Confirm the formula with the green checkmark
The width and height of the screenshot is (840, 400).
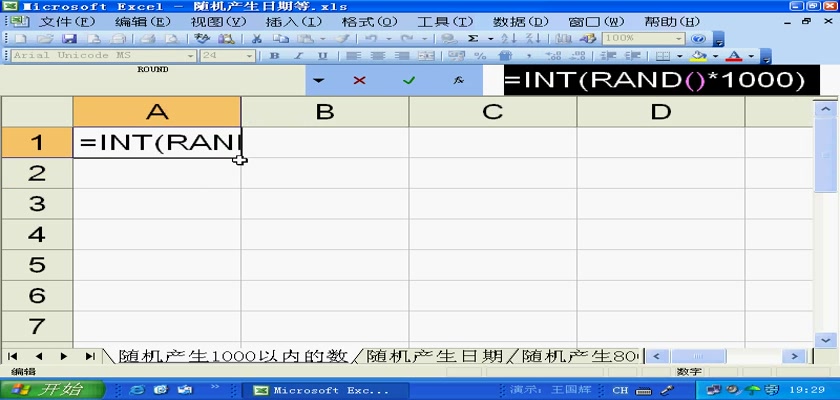pos(408,80)
